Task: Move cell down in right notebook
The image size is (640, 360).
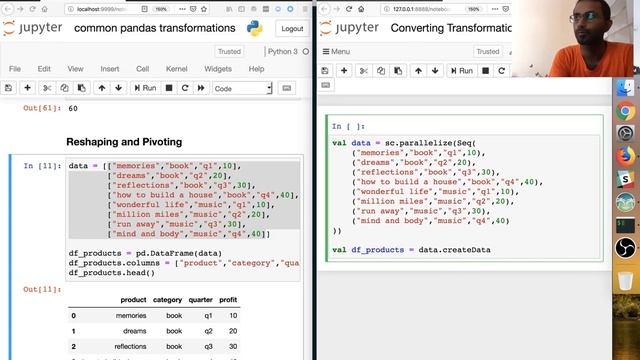Action: 435,71
